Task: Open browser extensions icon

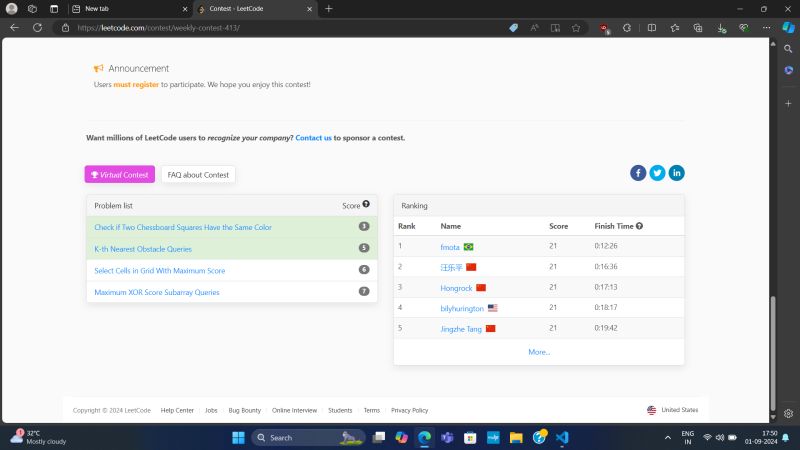Action: [x=627, y=28]
